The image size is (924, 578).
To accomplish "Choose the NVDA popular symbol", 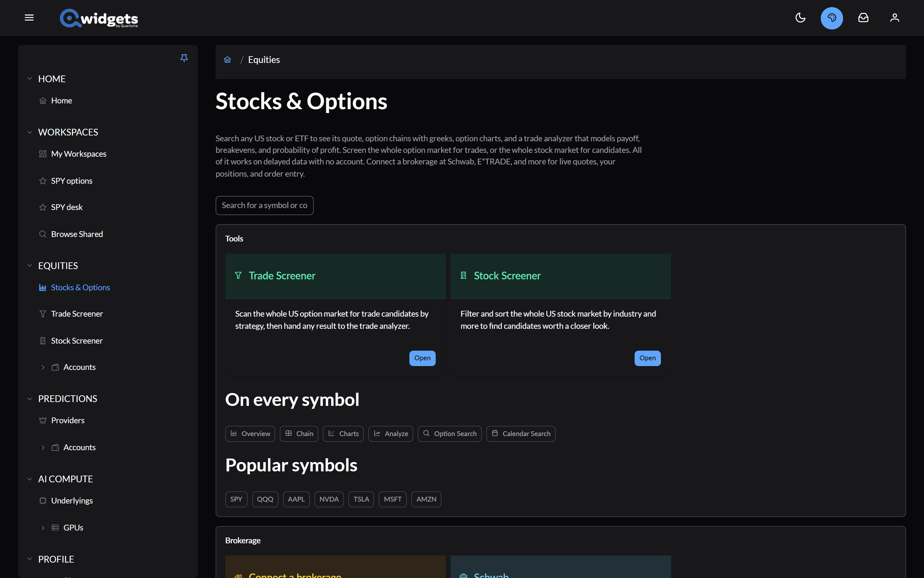I will pyautogui.click(x=329, y=499).
